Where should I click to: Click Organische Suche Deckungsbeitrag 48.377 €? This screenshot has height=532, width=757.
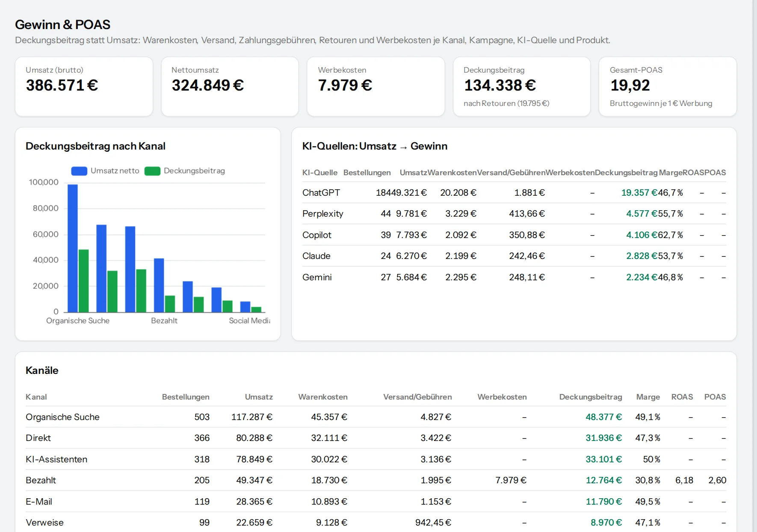pyautogui.click(x=604, y=417)
